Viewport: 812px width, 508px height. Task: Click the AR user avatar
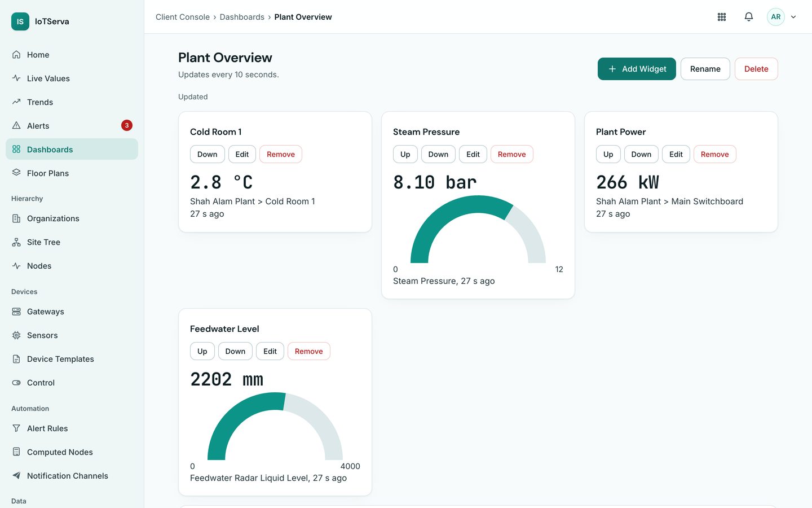point(776,17)
